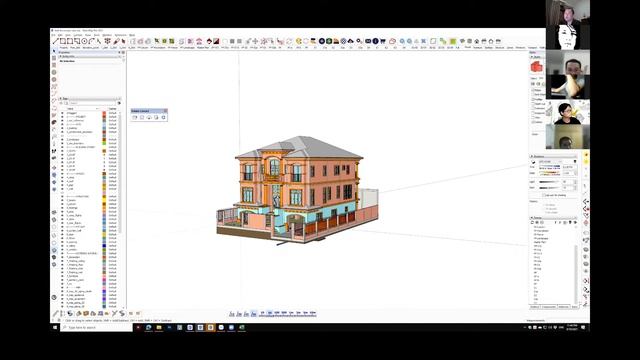Open the Draw menu
The height and width of the screenshot is (360, 640).
(88, 35)
